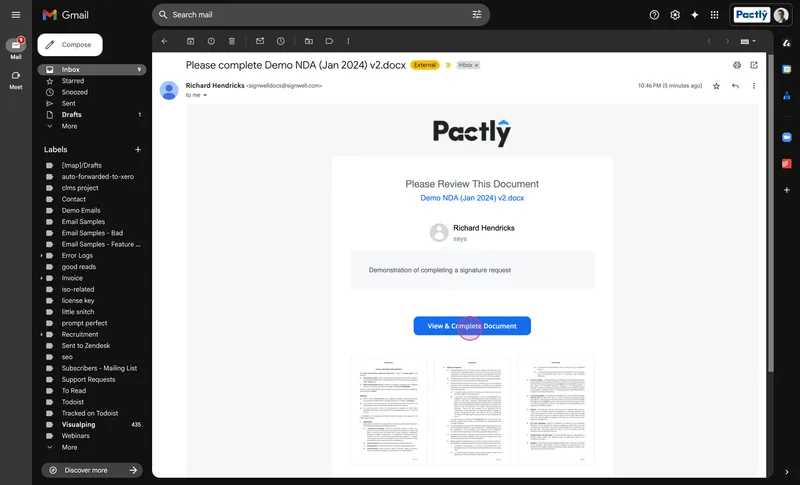Mark the email as unread
The image size is (800, 485).
click(x=260, y=41)
